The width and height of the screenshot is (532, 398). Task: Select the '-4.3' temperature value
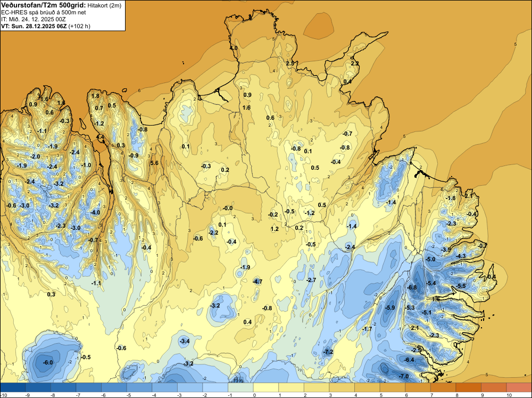[461, 256]
